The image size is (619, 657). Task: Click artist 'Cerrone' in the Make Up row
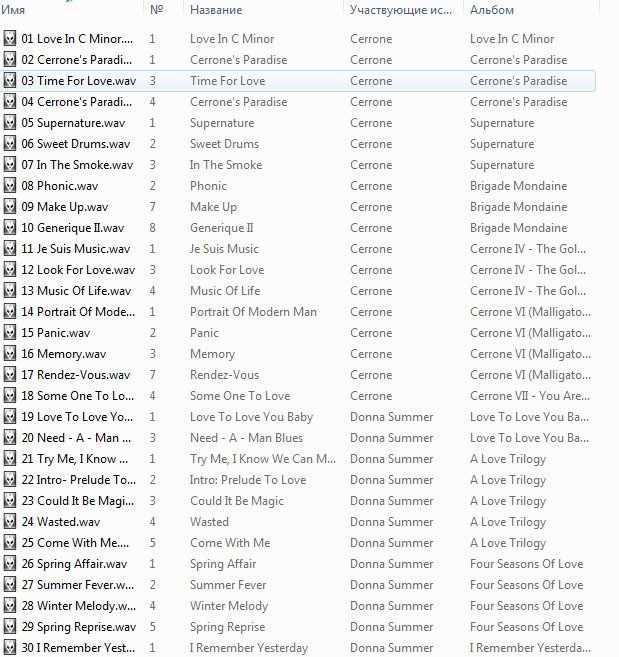coord(371,207)
